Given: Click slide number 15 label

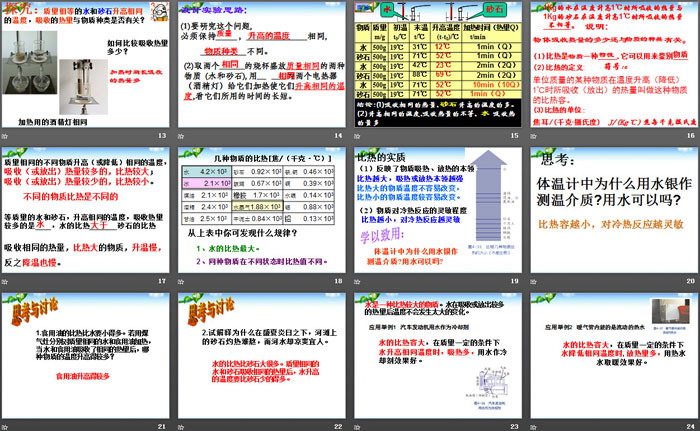Looking at the screenshot, I should 514,135.
